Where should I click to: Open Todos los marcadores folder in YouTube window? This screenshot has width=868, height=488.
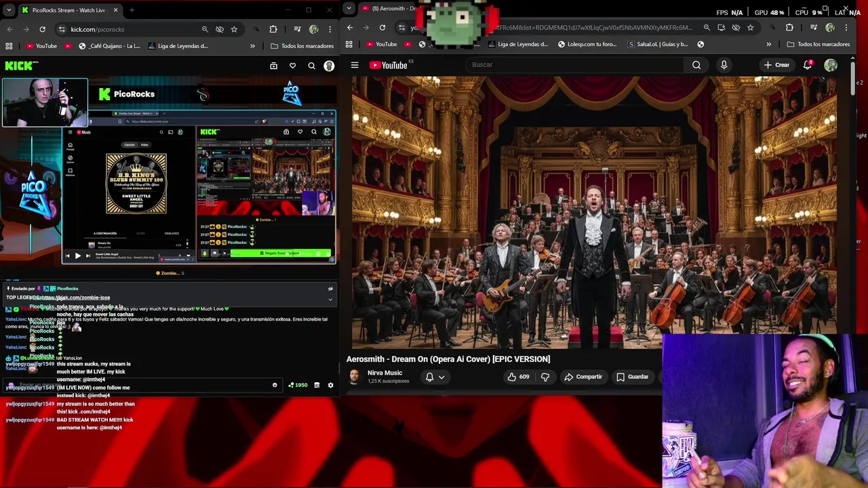click(818, 44)
